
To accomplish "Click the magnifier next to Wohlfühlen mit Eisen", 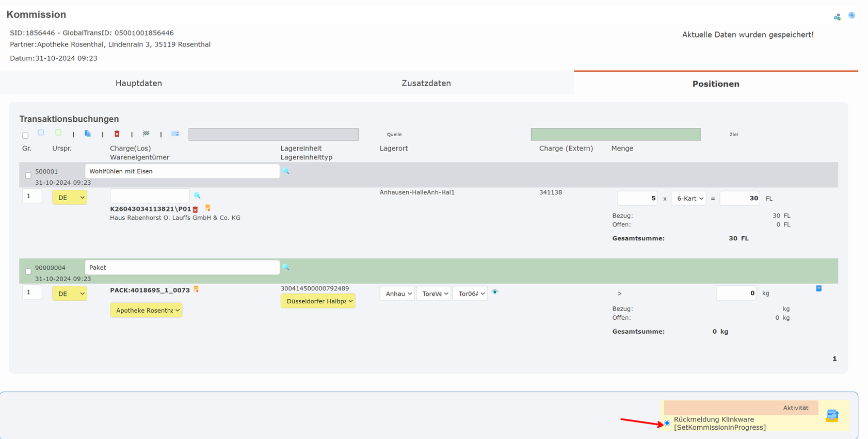I will [x=286, y=171].
